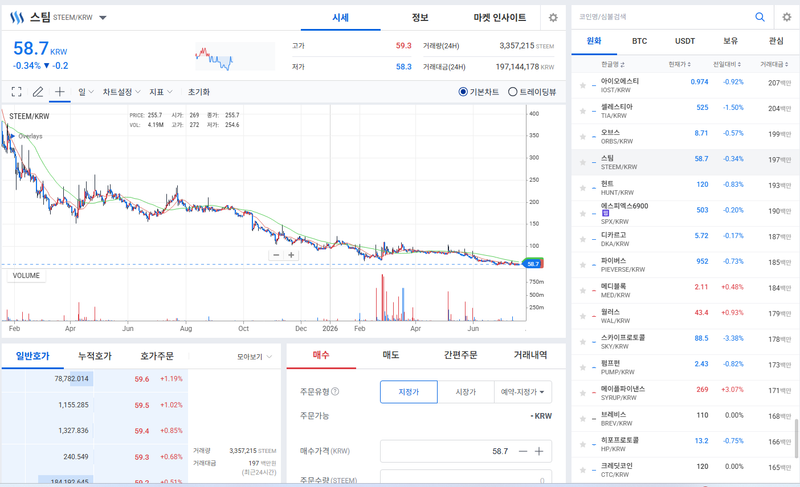
Task: Select the pencil drawing tool
Action: 38,92
